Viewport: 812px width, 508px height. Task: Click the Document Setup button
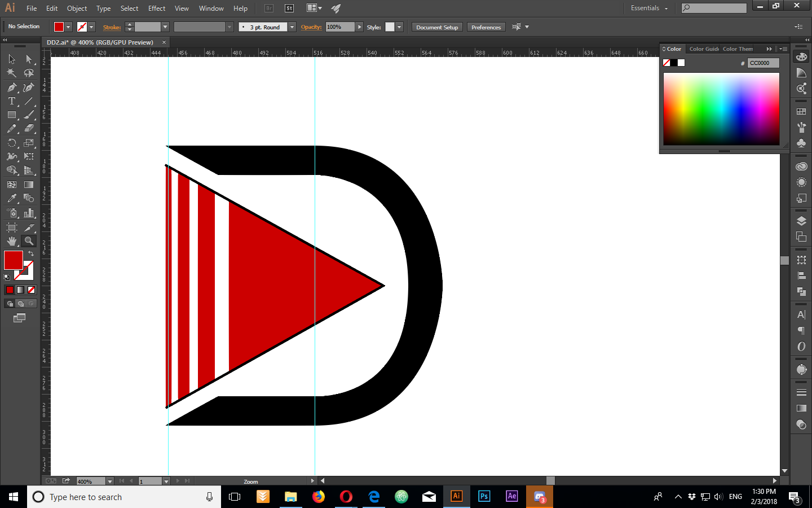437,27
